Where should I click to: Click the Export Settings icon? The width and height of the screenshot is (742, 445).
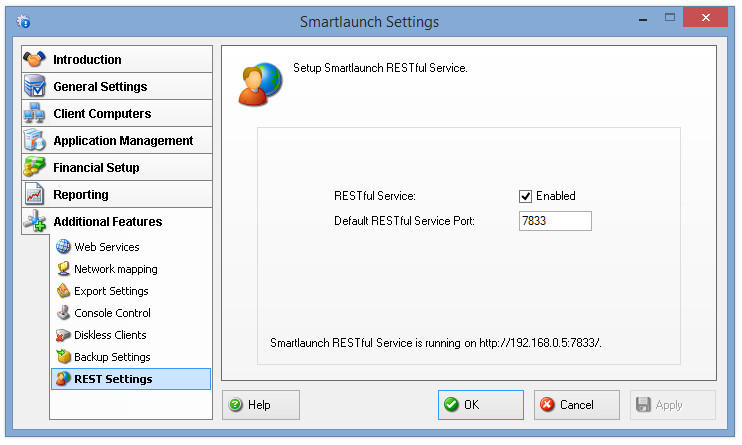click(x=63, y=291)
